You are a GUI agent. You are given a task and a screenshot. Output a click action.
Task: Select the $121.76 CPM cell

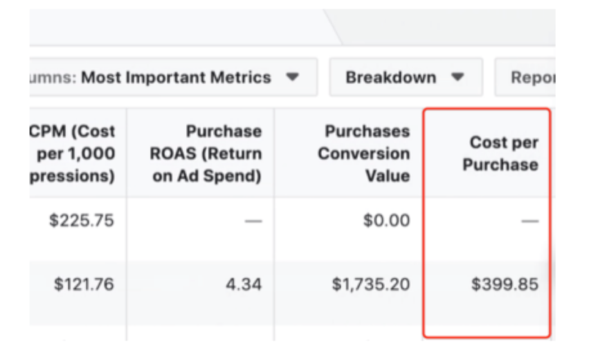click(84, 284)
